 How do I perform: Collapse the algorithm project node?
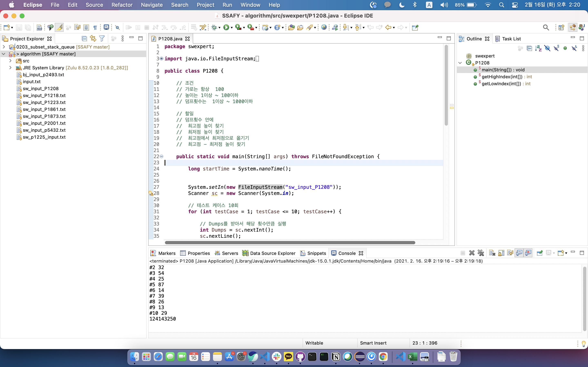[4, 54]
